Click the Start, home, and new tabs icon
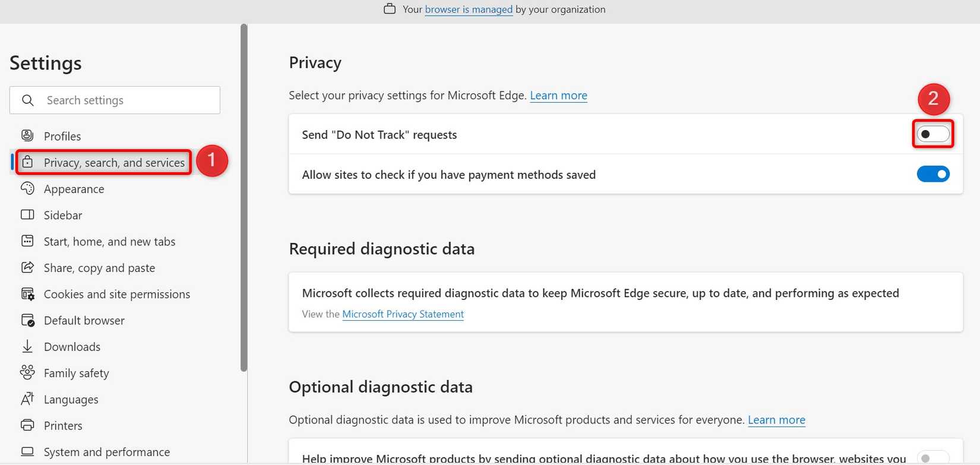The height and width of the screenshot is (465, 980). (x=27, y=241)
